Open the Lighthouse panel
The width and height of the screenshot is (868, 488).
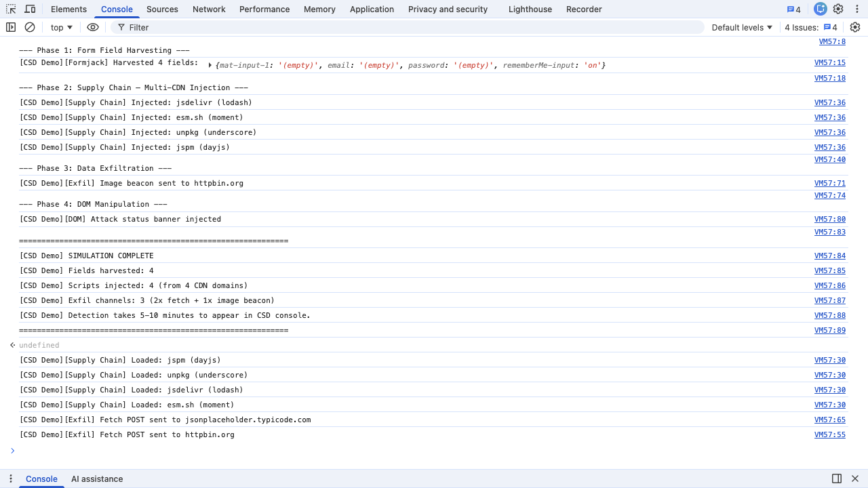[x=530, y=9]
